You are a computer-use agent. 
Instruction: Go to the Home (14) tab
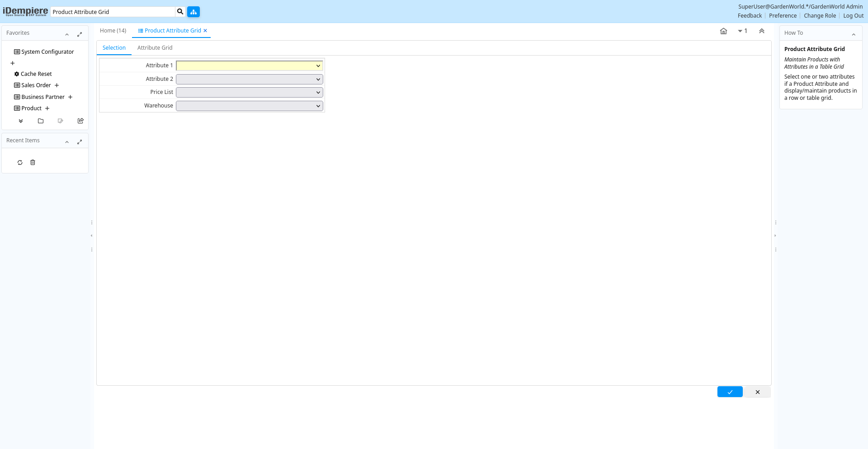click(x=113, y=31)
